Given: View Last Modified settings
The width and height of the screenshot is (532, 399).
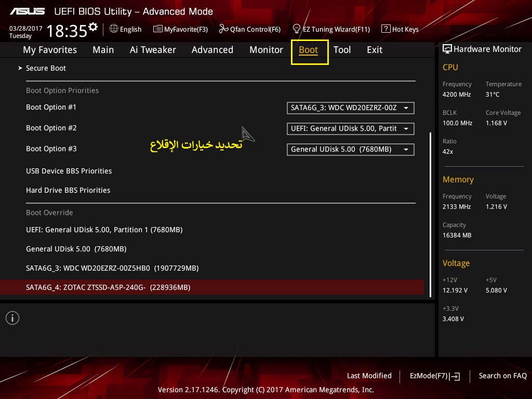Looking at the screenshot, I should click(x=369, y=376).
